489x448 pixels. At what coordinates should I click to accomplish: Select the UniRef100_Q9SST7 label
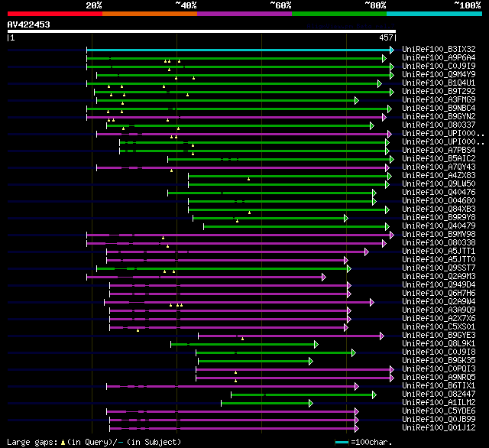[x=439, y=268]
